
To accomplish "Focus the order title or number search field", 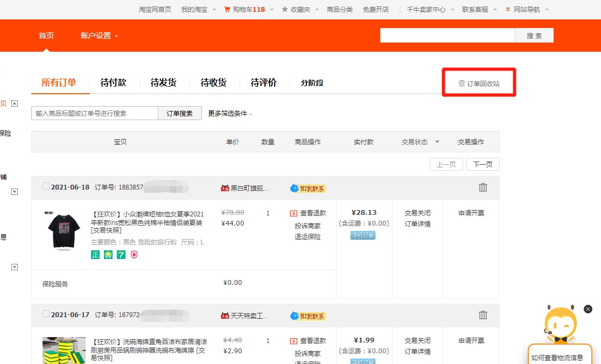I will [x=95, y=113].
